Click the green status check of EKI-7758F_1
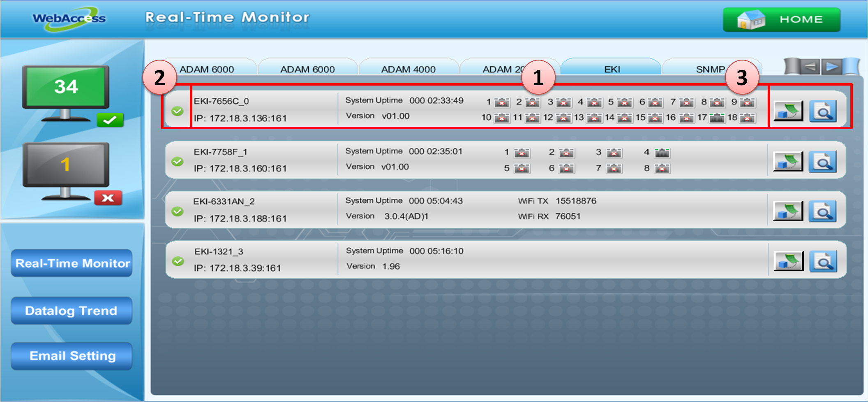The image size is (868, 402). (177, 161)
